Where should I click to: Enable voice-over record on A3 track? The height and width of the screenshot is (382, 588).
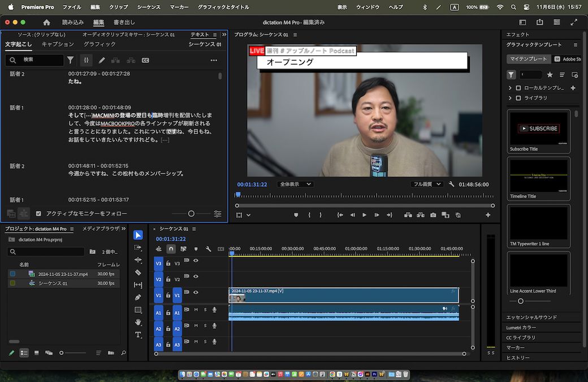pos(214,342)
